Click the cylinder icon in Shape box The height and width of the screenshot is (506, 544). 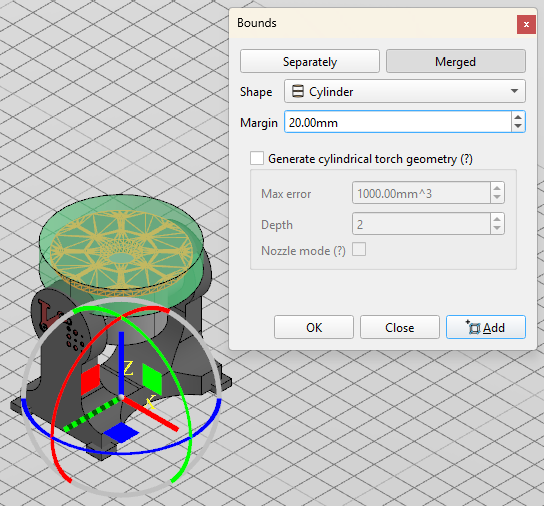[298, 91]
